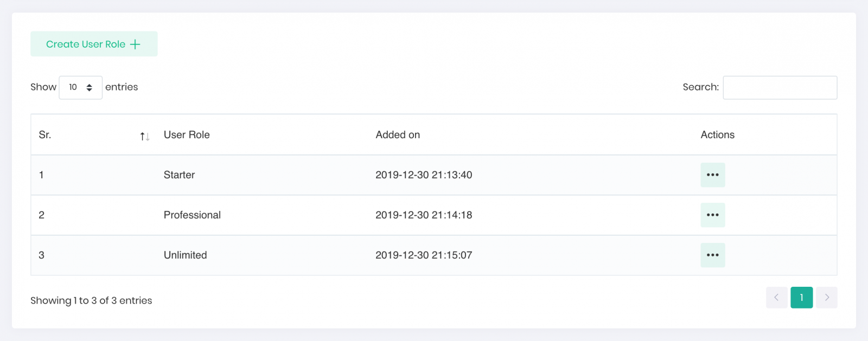Select the Unlimited role name cell
The image size is (868, 341).
coord(185,255)
